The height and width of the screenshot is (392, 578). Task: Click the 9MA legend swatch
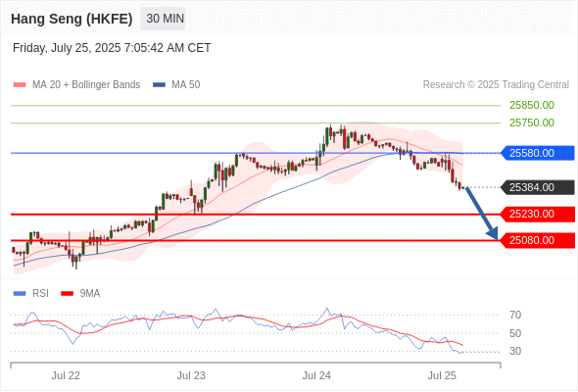67,294
